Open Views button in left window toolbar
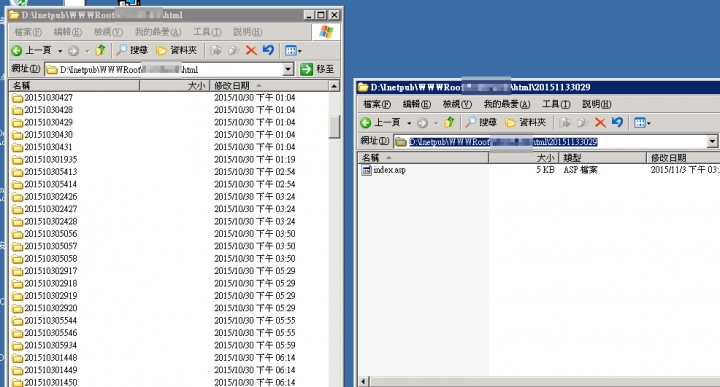This screenshot has height=387, width=720. tap(293, 50)
